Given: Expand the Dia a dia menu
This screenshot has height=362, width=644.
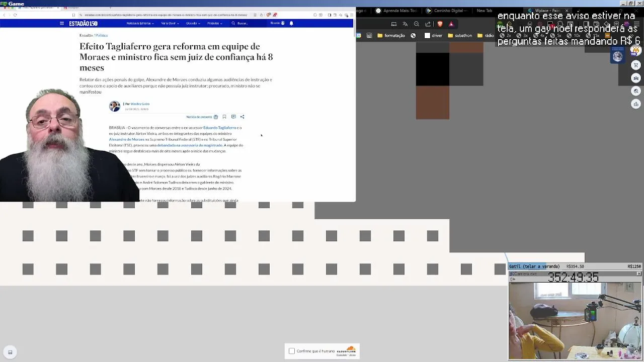Looking at the screenshot, I should (x=193, y=23).
